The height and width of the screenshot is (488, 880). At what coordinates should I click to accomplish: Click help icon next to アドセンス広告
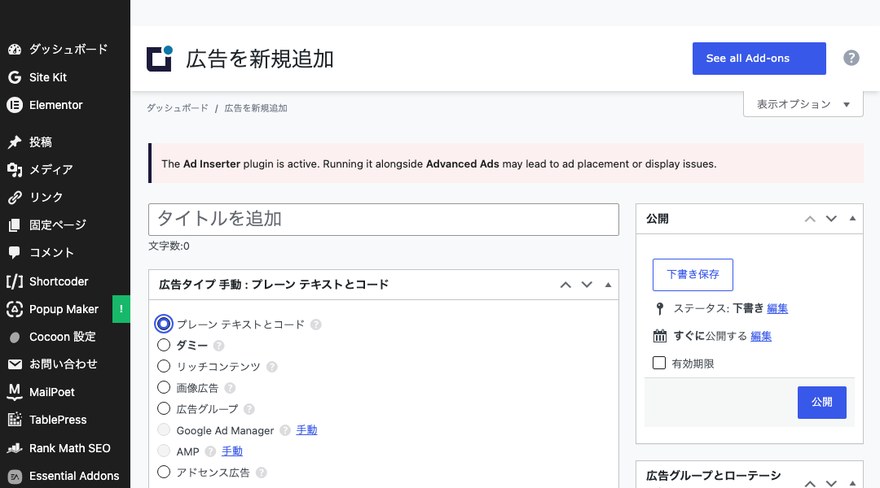click(261, 473)
